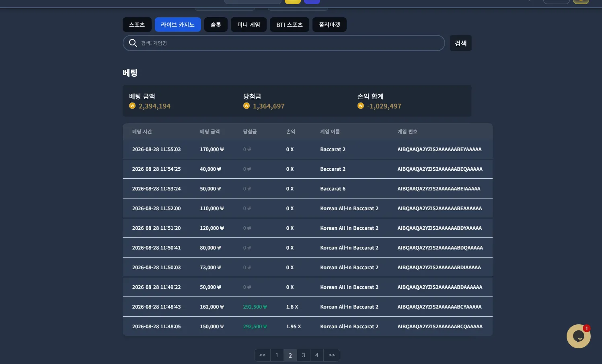Click the 베팅 시간 column header
The height and width of the screenshot is (364, 602).
coord(142,131)
